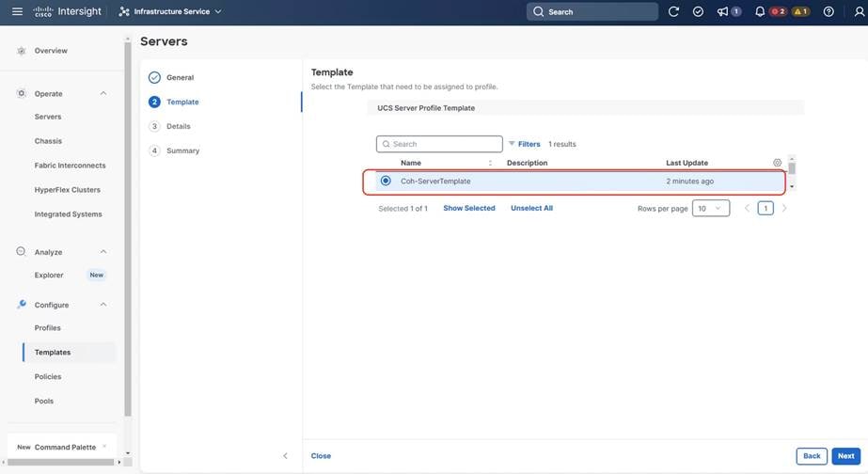Image resolution: width=868 pixels, height=474 pixels.
Task: Open the hamburger navigation menu
Action: tap(17, 11)
